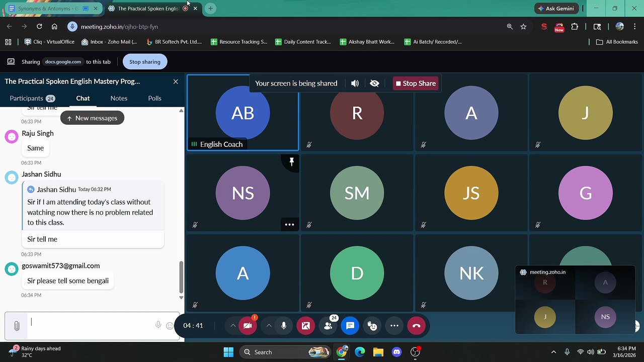This screenshot has height=362, width=644.
Task: Open the Chrome apps grid in bookmarks bar
Action: pyautogui.click(x=8, y=42)
